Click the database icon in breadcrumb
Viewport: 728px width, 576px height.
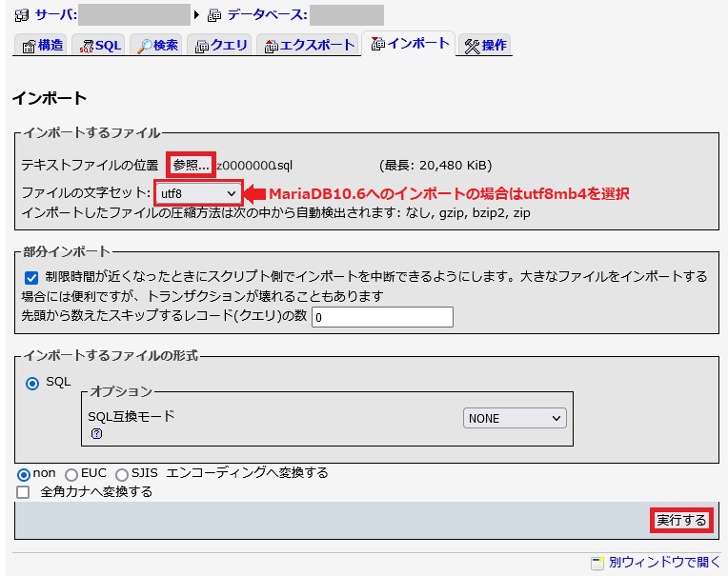pos(214,15)
